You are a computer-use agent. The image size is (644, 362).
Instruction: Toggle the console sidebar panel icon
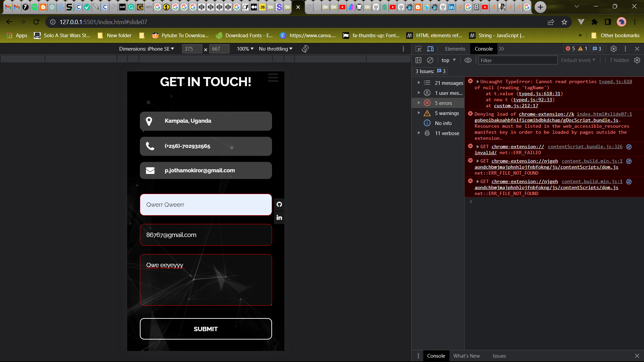pyautogui.click(x=418, y=60)
